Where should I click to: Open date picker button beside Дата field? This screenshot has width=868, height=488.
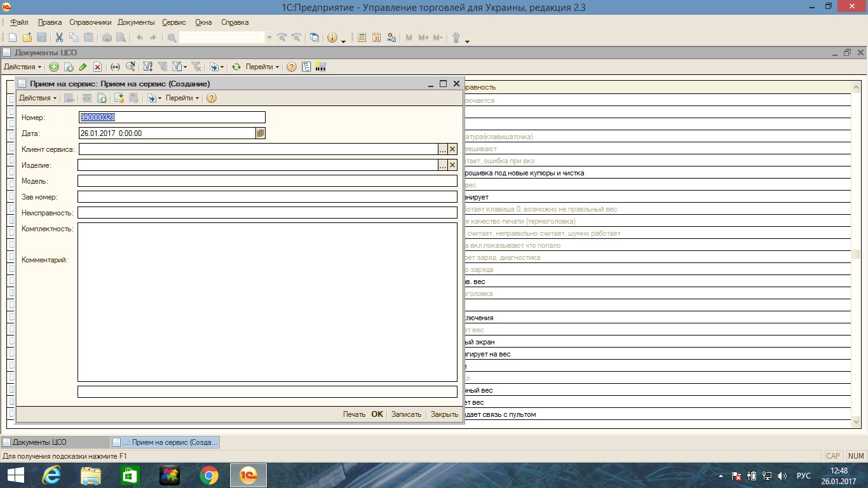[x=261, y=133]
